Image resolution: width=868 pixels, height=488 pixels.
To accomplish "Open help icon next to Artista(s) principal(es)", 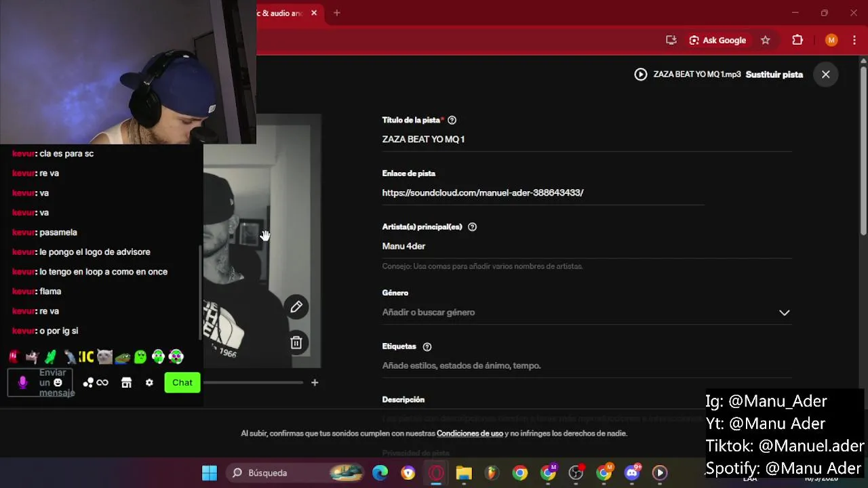I will [x=472, y=227].
